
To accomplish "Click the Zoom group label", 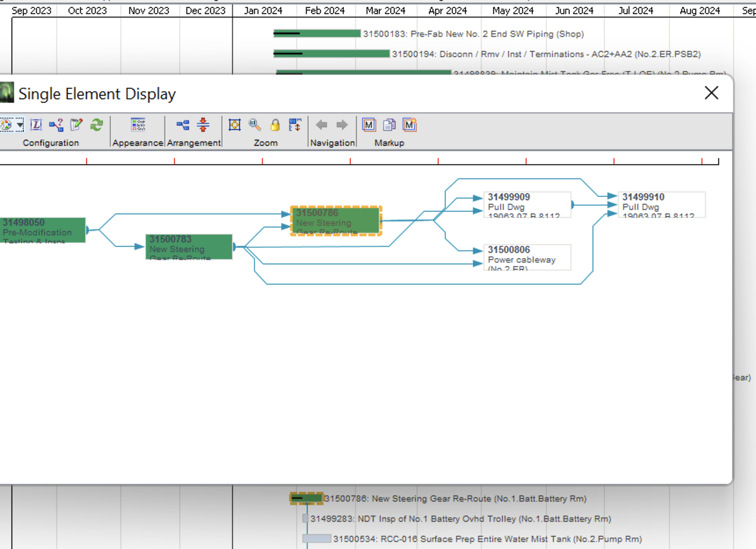I will [x=265, y=143].
